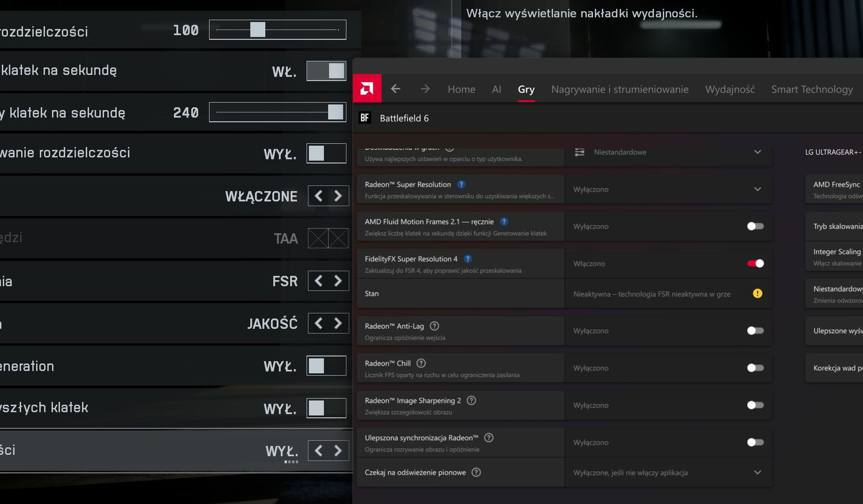Turn on Radeon Image Sharpening 2
The image size is (863, 504).
pos(755,405)
